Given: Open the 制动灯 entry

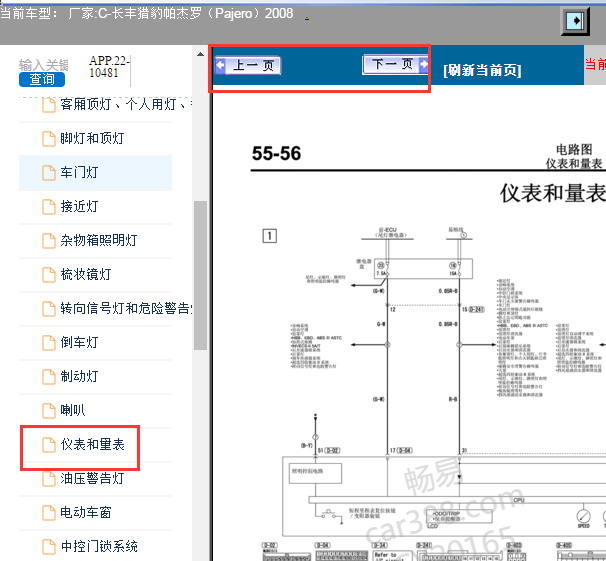Looking at the screenshot, I should tap(79, 376).
